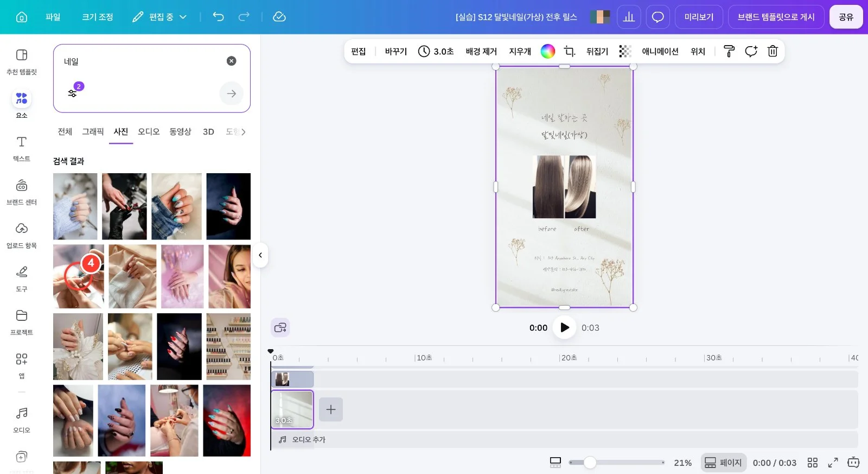Viewport: 868px width, 474px height.
Task: Switch to 그래픽 tab
Action: 93,132
